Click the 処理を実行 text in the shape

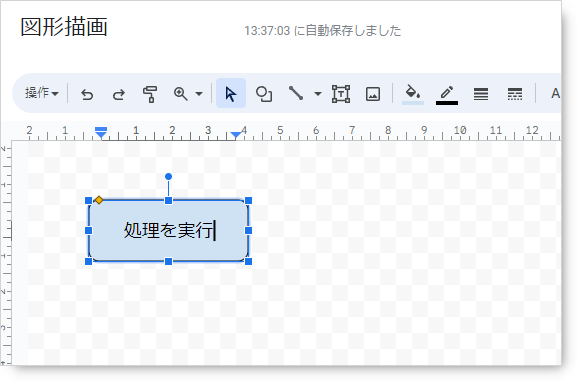(169, 230)
